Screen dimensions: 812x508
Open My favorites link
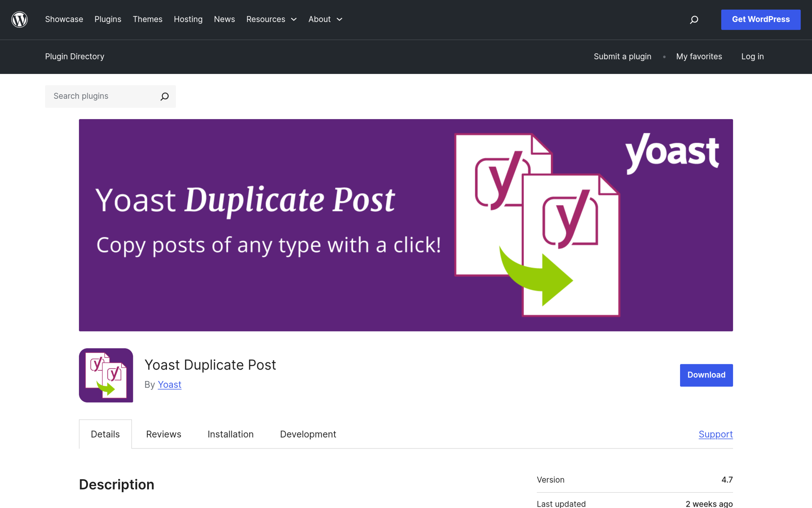699,57
